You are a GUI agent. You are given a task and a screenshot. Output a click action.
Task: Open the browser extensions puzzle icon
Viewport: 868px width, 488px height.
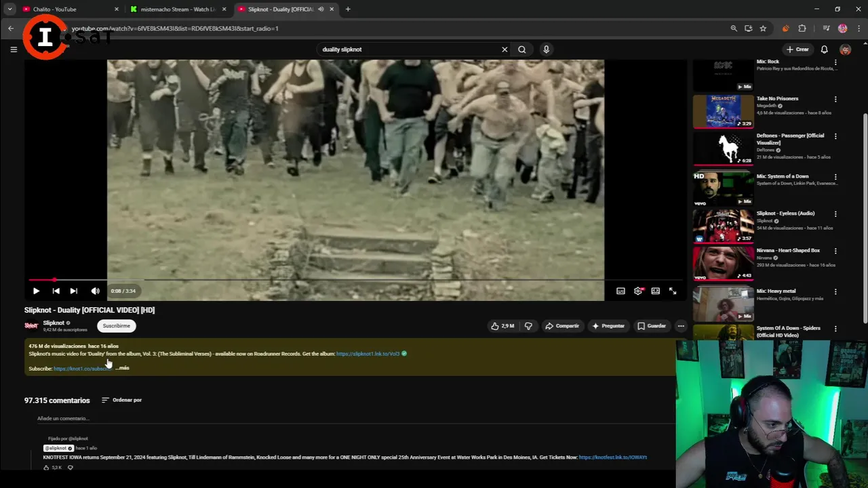coord(802,28)
